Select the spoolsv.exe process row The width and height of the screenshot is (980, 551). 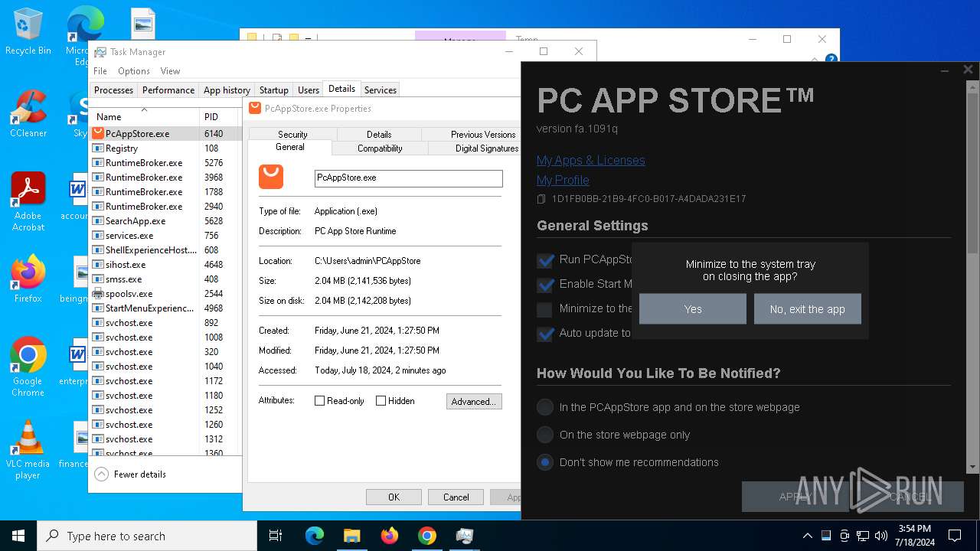click(x=166, y=293)
